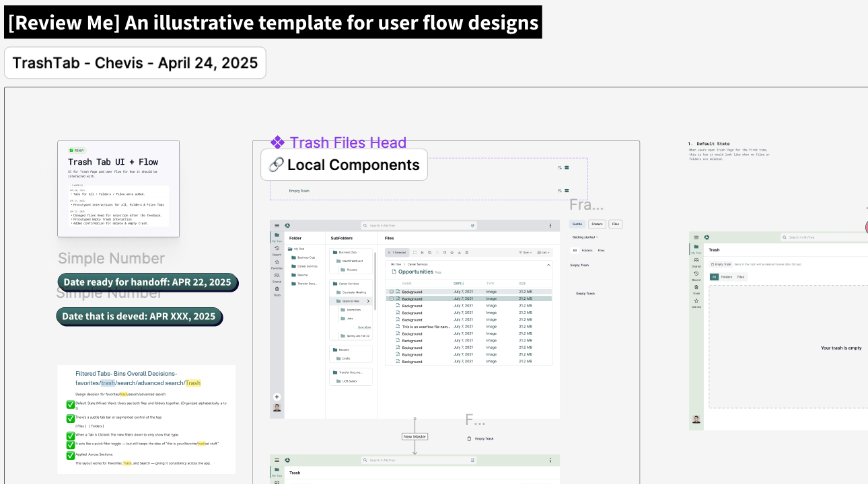Click the user avatar in the Files mockup sidebar
The image size is (868, 484).
pos(277,407)
